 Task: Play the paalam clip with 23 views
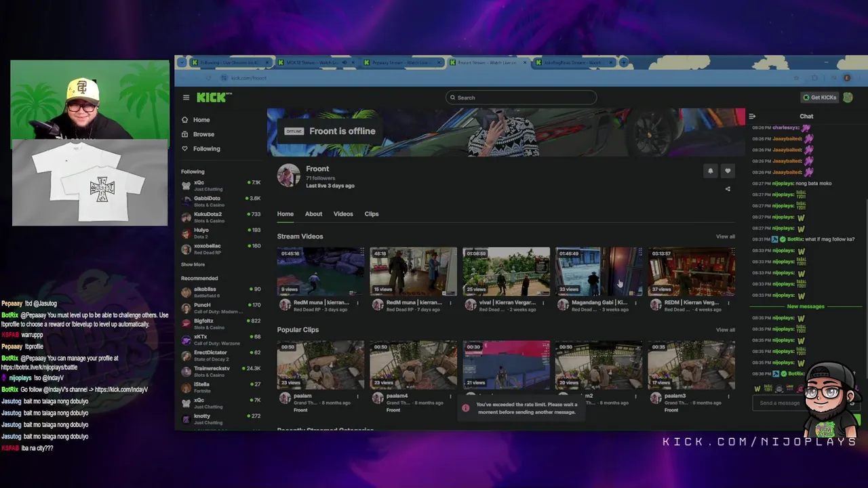321,365
